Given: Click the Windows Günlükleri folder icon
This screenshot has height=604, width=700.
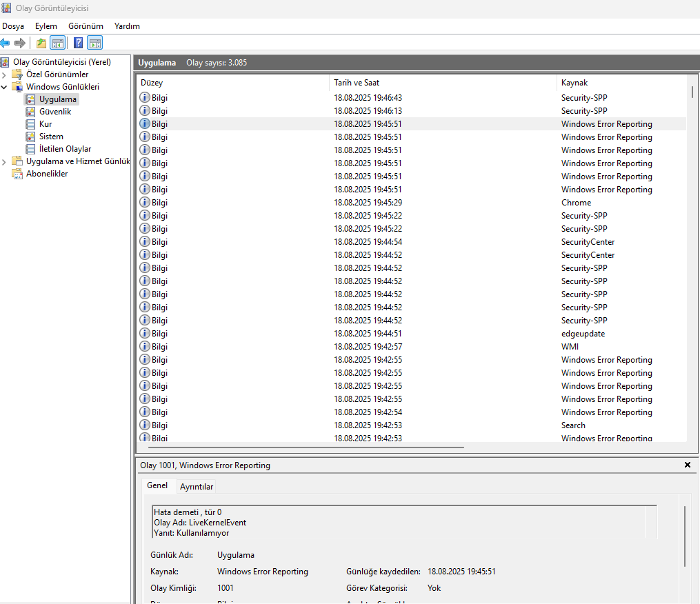Looking at the screenshot, I should [x=17, y=87].
